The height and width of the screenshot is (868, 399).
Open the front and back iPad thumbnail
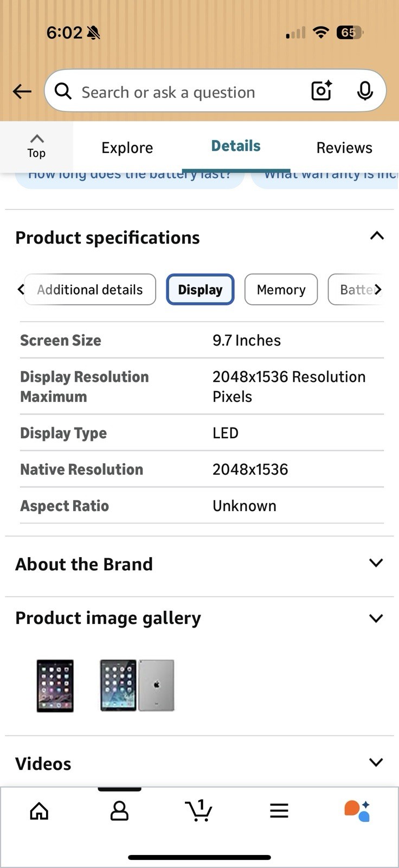(137, 685)
